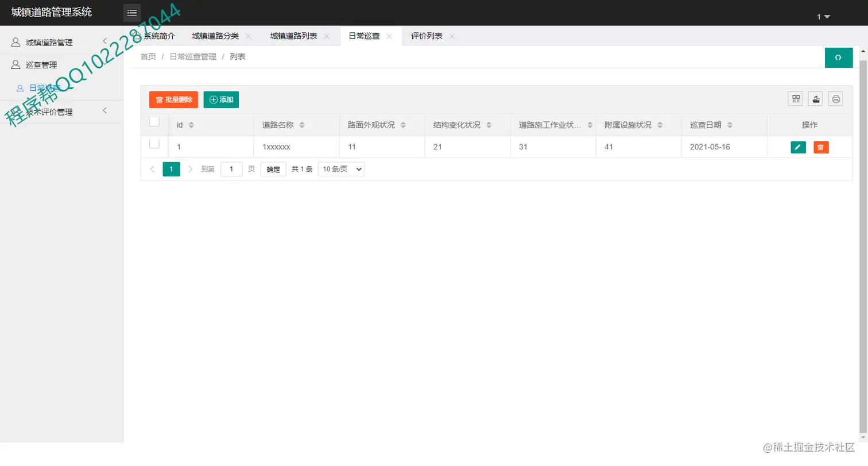This screenshot has width=868, height=466.
Task: Click the 添加 add button
Action: click(220, 99)
